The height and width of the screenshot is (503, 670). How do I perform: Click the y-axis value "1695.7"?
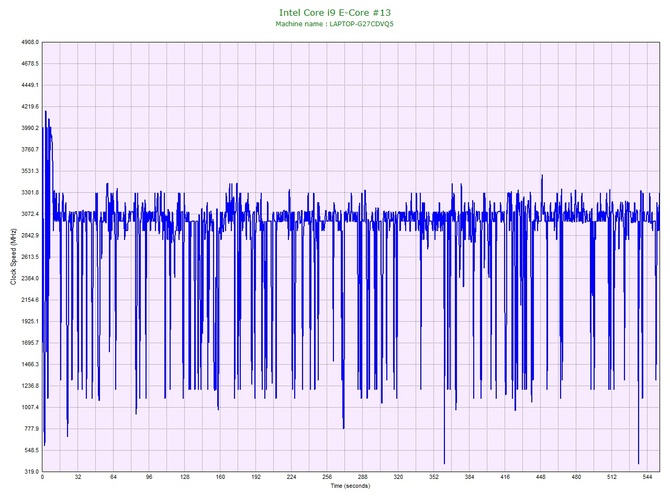[30, 343]
